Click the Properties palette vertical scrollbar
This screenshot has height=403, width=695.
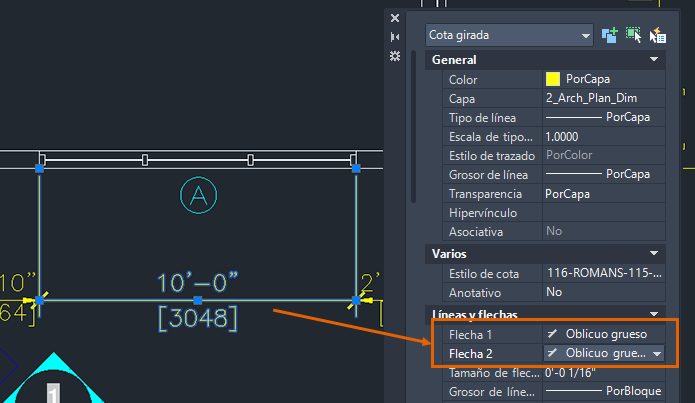tap(414, 126)
